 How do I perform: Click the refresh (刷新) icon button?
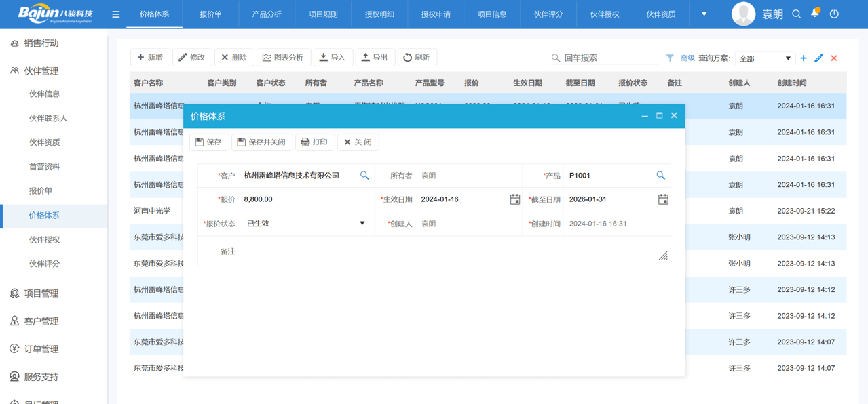pos(407,58)
